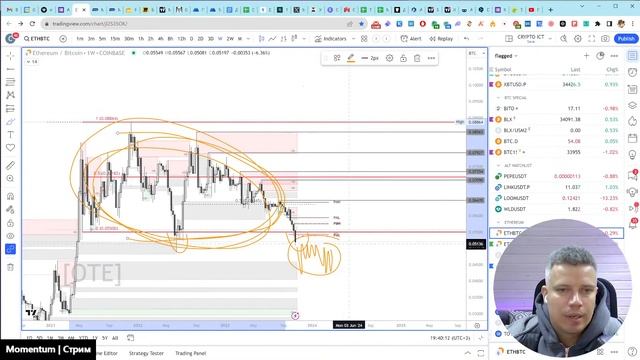Open the indicator templates grid icon

tap(364, 38)
